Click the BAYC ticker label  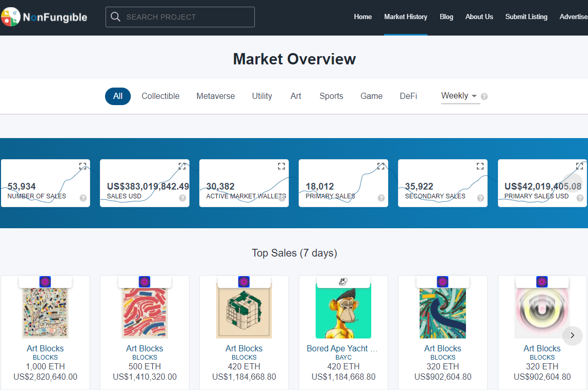(x=343, y=358)
